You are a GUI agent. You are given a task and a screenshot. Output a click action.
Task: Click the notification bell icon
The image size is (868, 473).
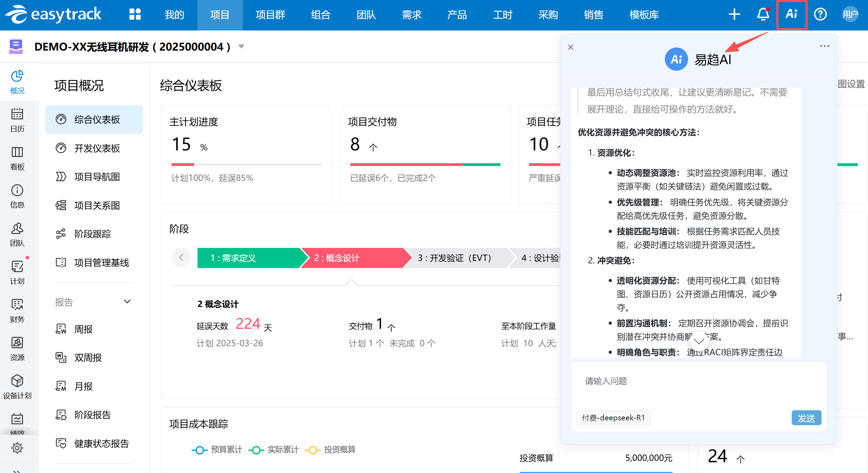(763, 15)
